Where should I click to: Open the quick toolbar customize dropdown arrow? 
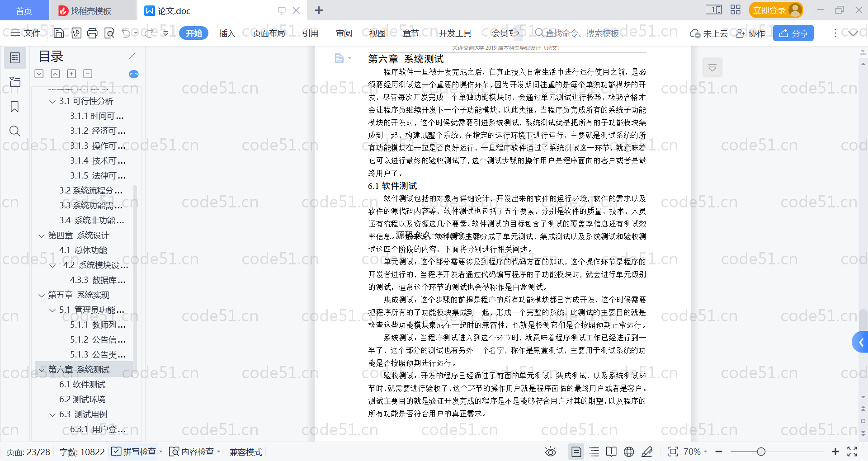coord(166,33)
